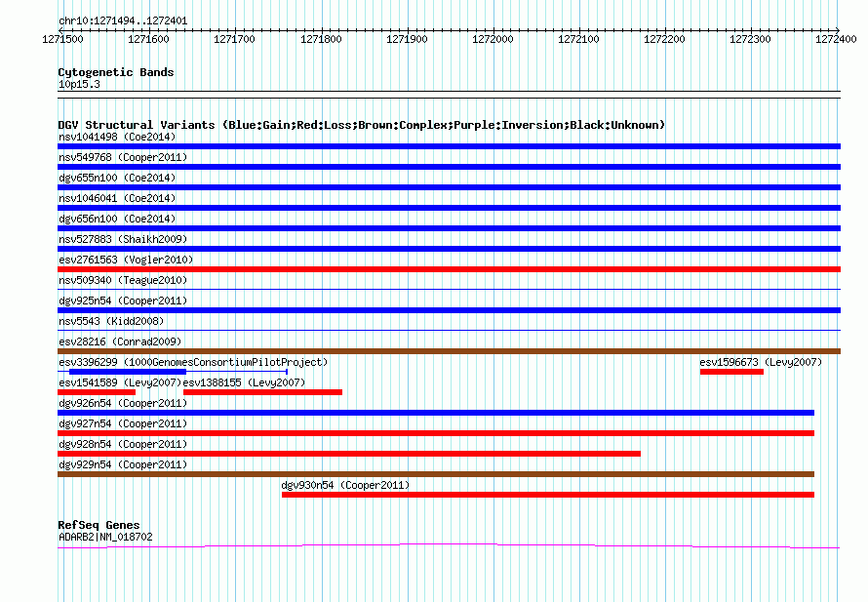Click the chr10:1271494..1272401 region label
This screenshot has width=868, height=602.
[x=123, y=21]
